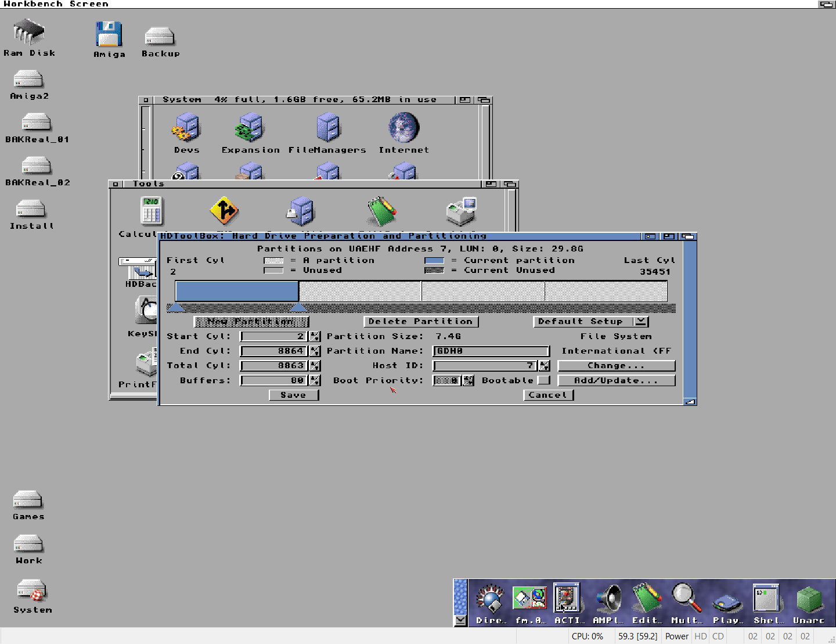Screen dimensions: 836x644
Task: Click the CD indicator in status bar
Action: 718,636
